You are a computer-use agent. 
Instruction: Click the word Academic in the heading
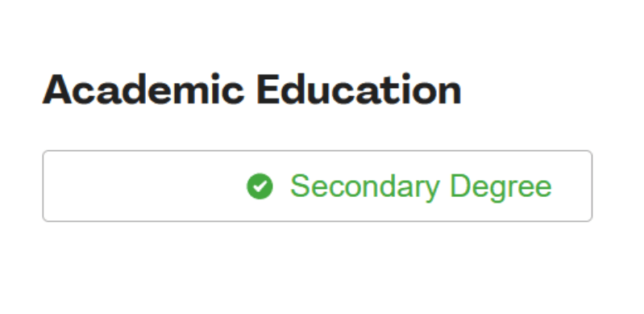tap(143, 90)
